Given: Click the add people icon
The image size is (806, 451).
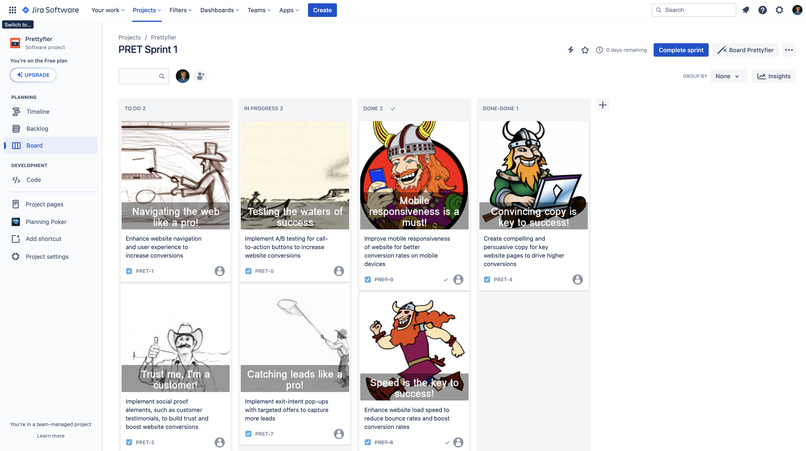Looking at the screenshot, I should pyautogui.click(x=200, y=76).
